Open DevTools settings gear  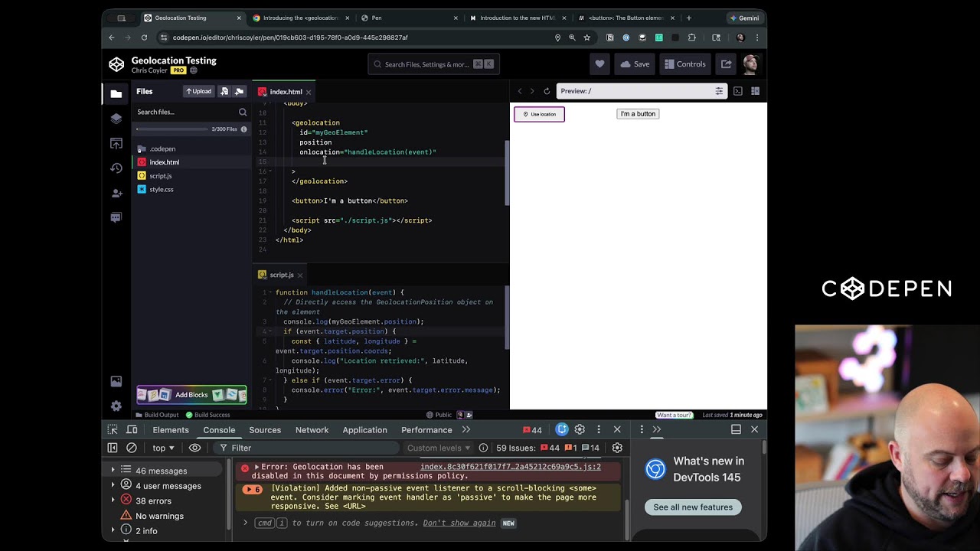coord(580,429)
